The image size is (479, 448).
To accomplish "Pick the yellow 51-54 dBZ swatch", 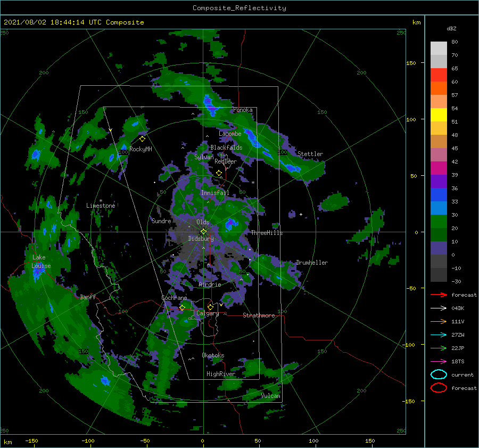I will [439, 115].
